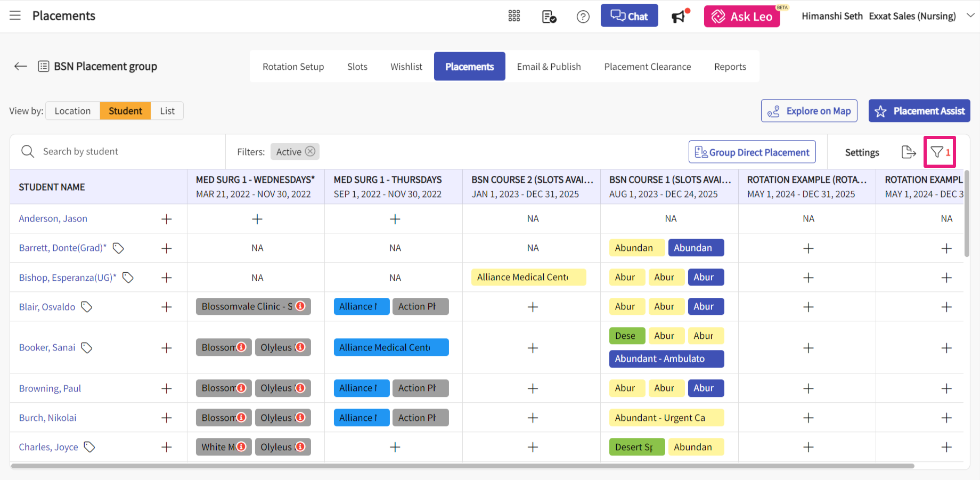This screenshot has height=480, width=980.
Task: Launch Placement Assist
Action: 919,111
